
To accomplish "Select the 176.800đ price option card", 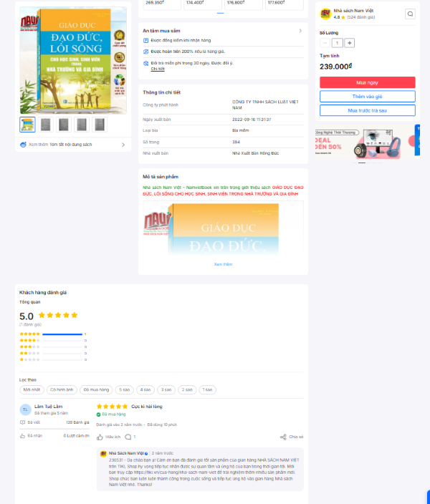I will (244, 4).
